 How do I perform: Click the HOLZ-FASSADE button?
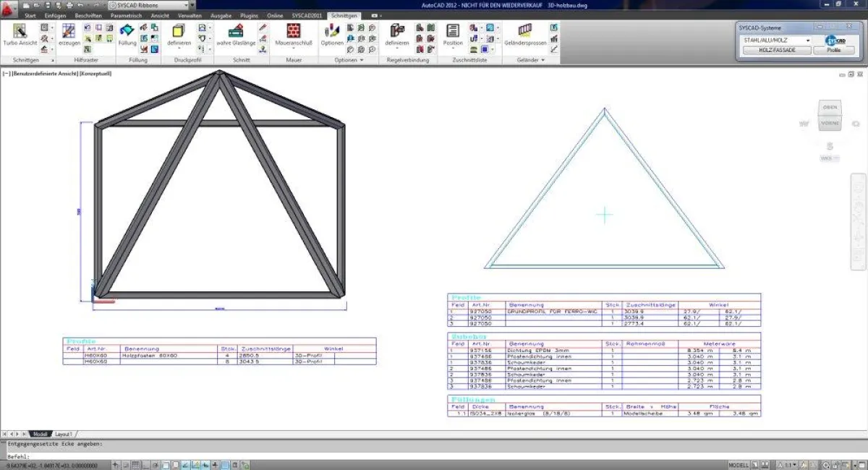pyautogui.click(x=777, y=51)
